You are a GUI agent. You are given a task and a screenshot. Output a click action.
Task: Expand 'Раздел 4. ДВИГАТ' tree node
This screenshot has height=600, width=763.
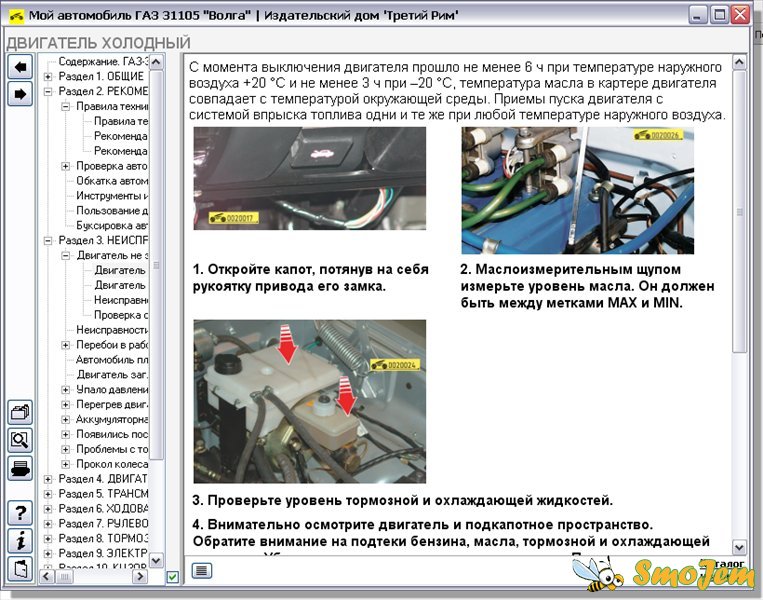click(48, 479)
